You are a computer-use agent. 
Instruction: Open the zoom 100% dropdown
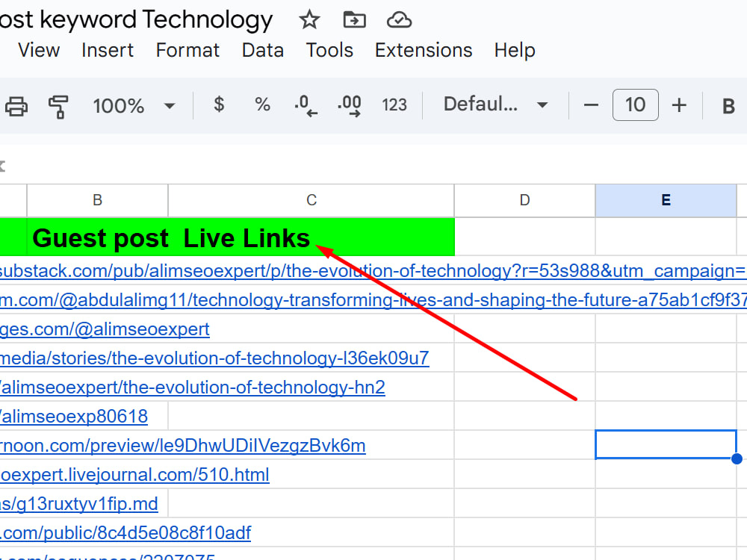pyautogui.click(x=134, y=105)
